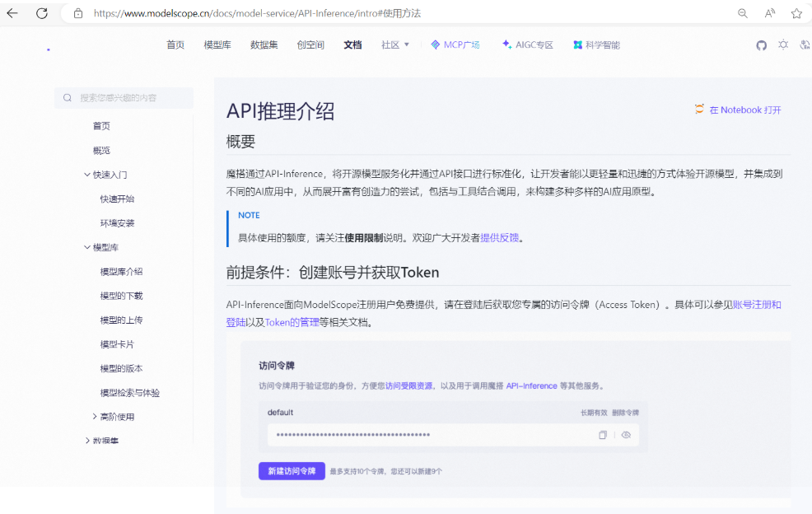The height and width of the screenshot is (514, 812).
Task: Select 模型的版本 in the sidebar
Action: tap(121, 368)
